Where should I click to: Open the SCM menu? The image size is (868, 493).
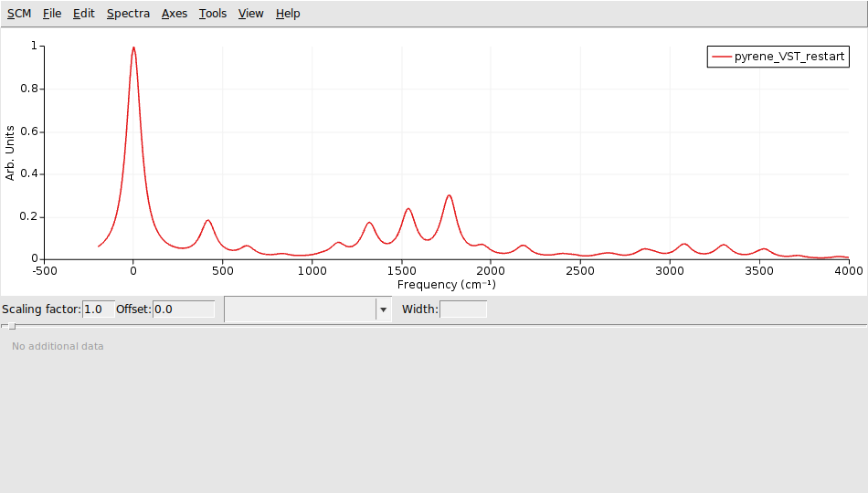point(19,14)
